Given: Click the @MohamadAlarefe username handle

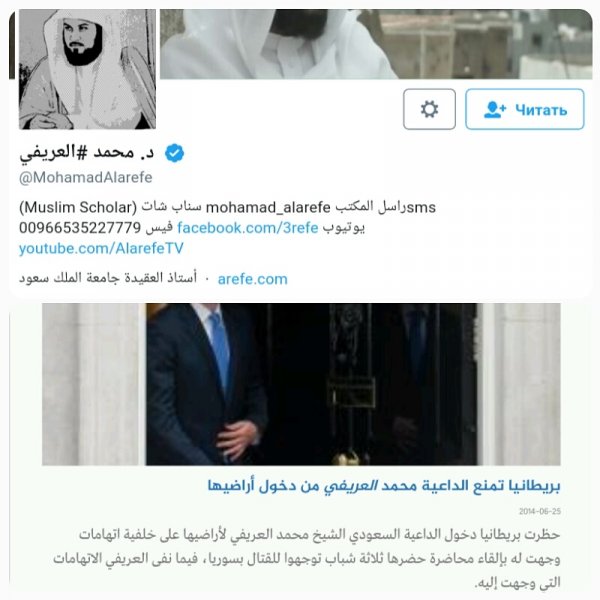Looking at the screenshot, I should [x=86, y=178].
